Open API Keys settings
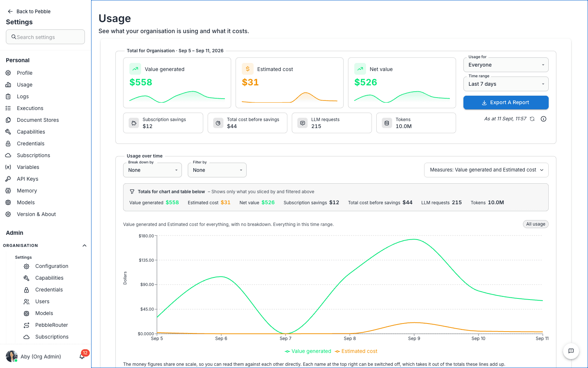The width and height of the screenshot is (588, 368). [28, 179]
